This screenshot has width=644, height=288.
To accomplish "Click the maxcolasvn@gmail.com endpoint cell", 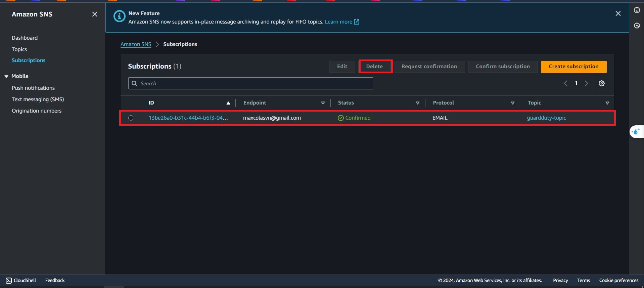I will pyautogui.click(x=272, y=118).
